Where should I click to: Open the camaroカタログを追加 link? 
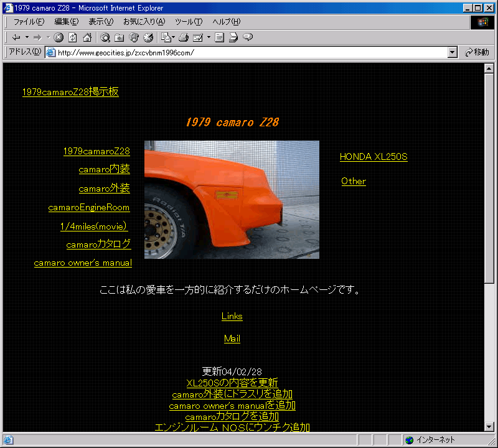[x=232, y=416]
